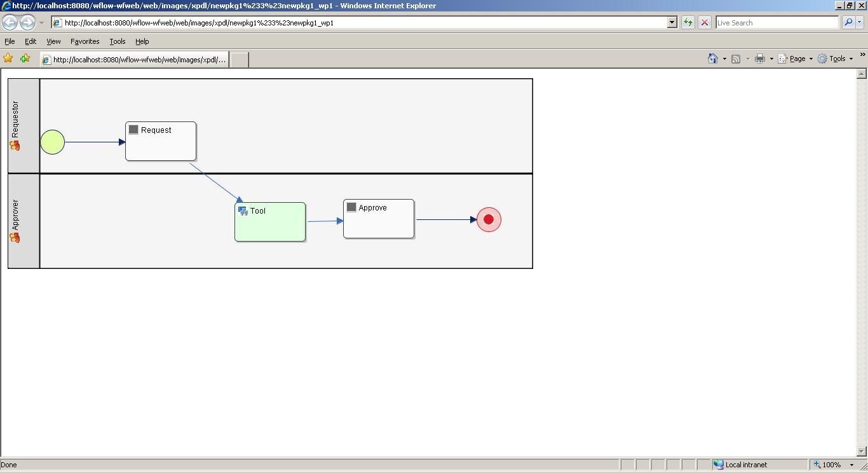This screenshot has height=473, width=868.
Task: Open a new blank tab
Action: [238, 60]
